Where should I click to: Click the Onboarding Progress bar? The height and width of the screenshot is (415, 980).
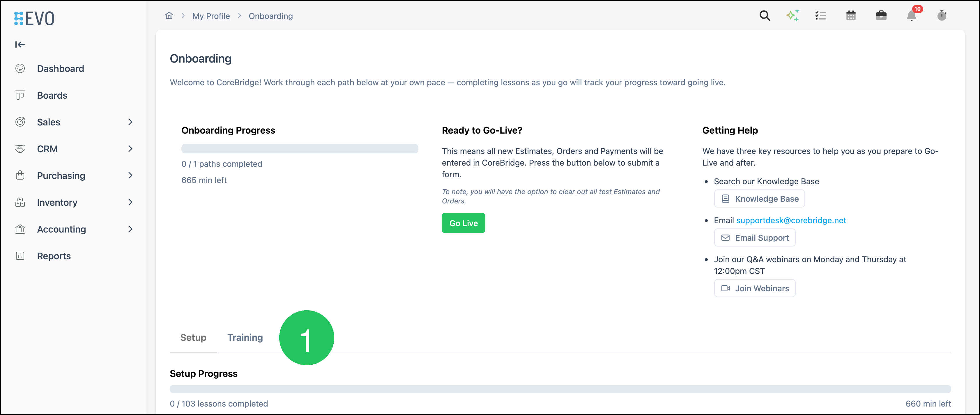pos(300,149)
